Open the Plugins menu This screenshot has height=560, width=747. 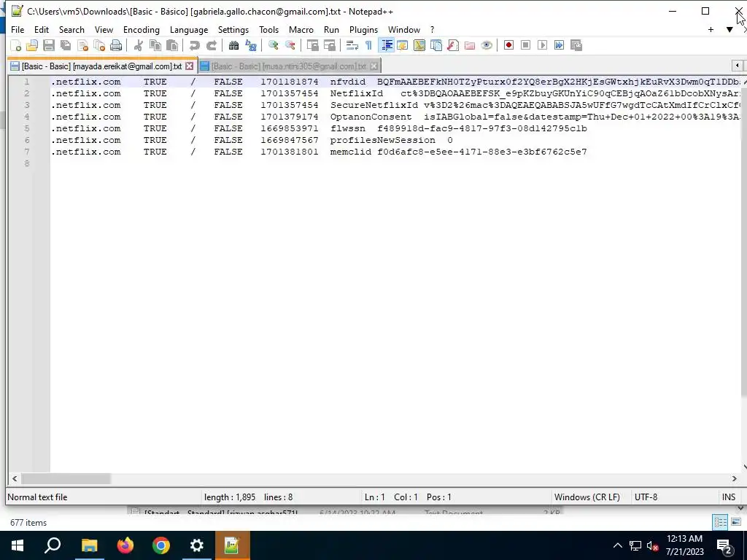(x=363, y=29)
